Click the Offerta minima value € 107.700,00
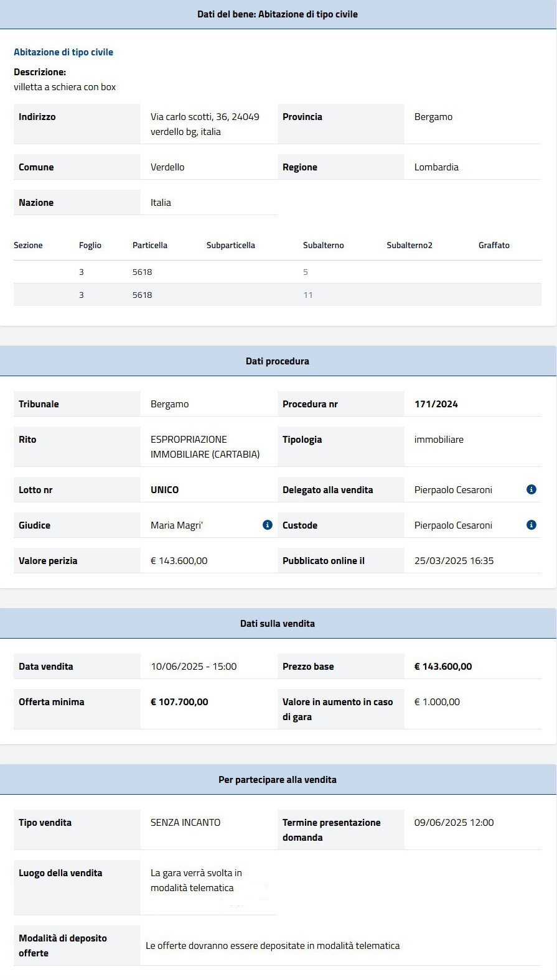This screenshot has height=980, width=557. (x=179, y=702)
